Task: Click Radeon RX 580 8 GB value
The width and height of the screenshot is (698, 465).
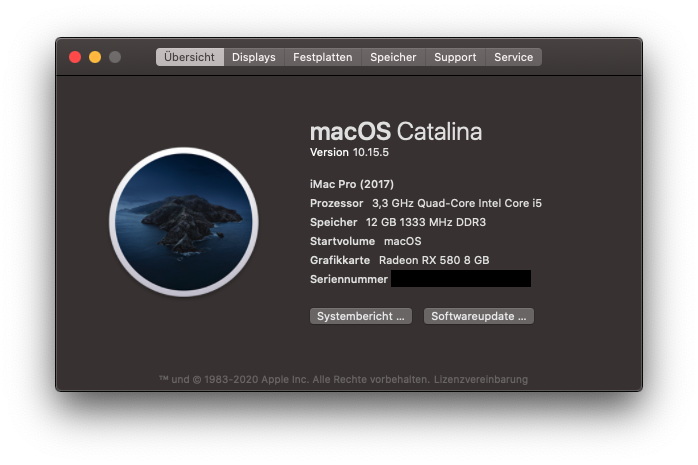Action: point(434,260)
